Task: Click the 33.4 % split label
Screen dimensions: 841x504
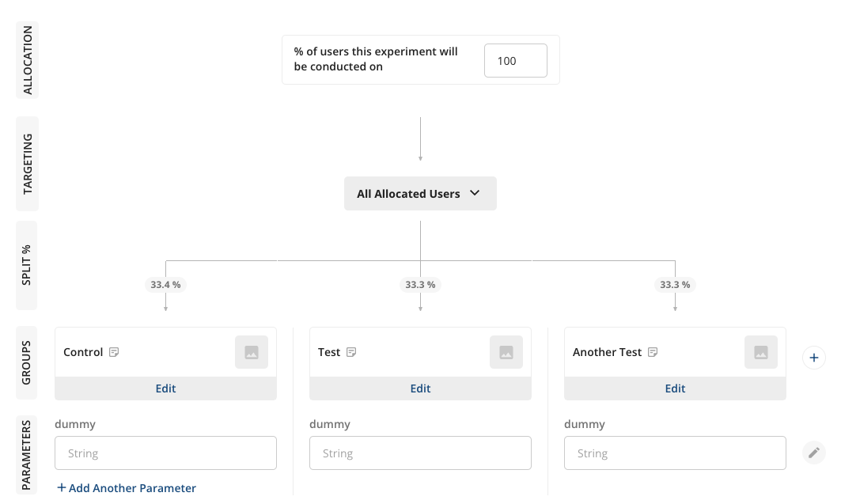Action: [x=165, y=285]
